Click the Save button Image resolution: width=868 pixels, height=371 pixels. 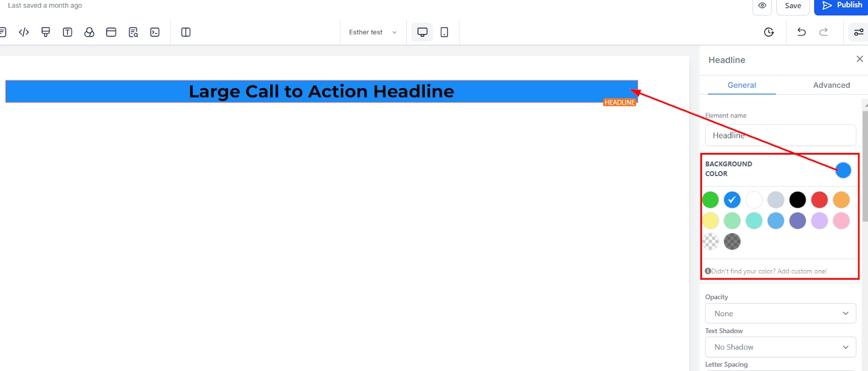pyautogui.click(x=793, y=5)
